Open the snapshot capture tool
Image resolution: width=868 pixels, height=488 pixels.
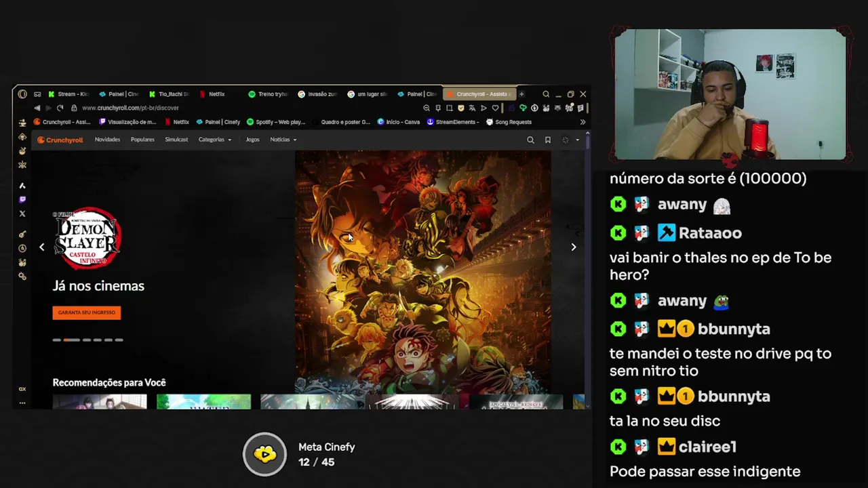pos(449,108)
